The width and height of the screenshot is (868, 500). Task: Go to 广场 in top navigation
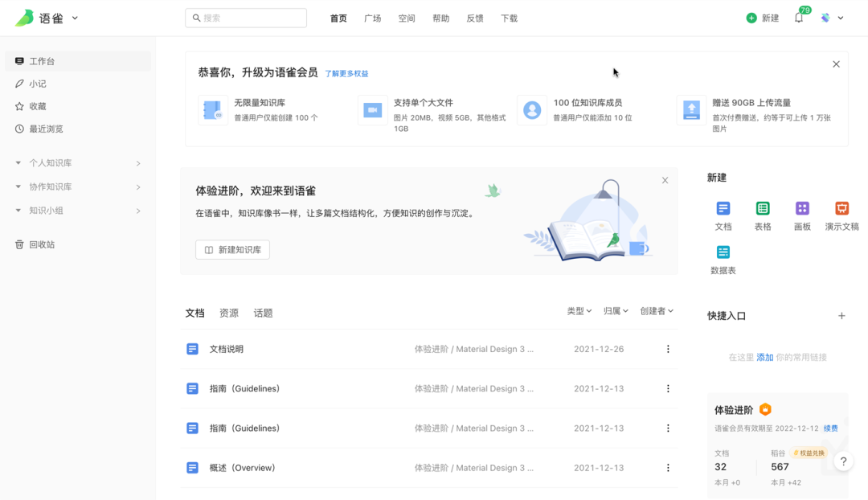(372, 18)
